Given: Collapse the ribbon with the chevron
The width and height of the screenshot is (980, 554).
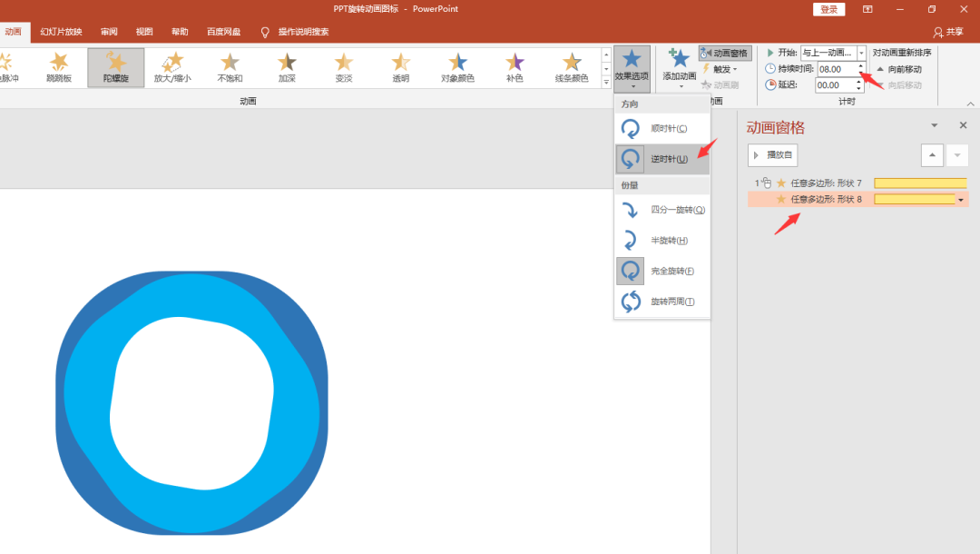Looking at the screenshot, I should click(970, 104).
